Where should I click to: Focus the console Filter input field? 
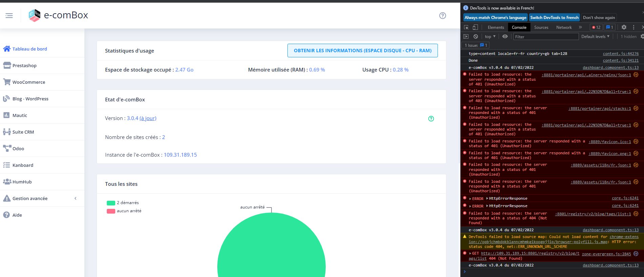pyautogui.click(x=546, y=37)
